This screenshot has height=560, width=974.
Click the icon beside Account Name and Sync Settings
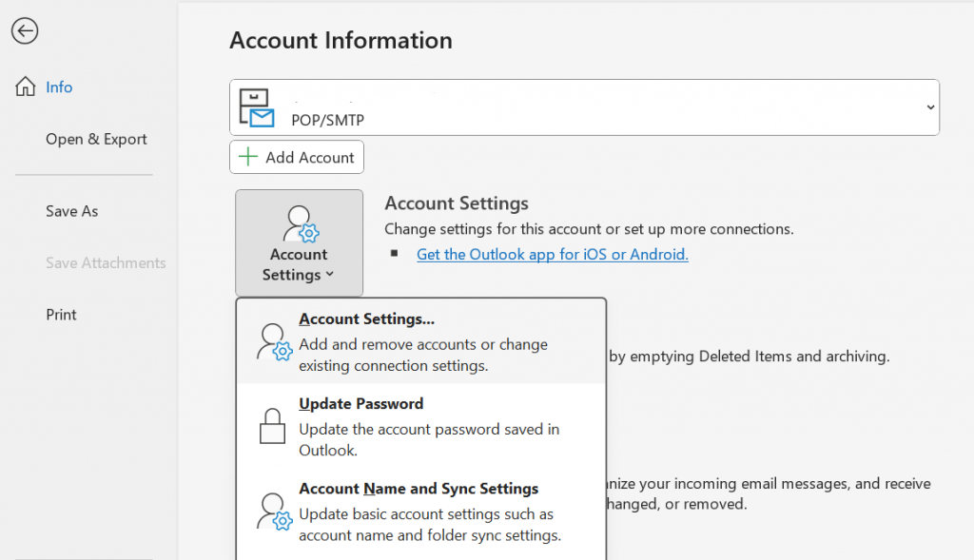(x=274, y=512)
